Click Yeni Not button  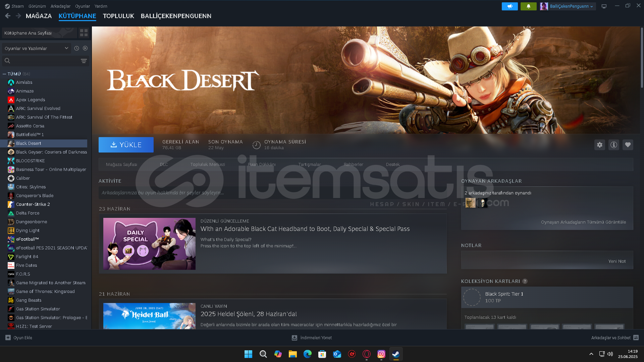617,261
